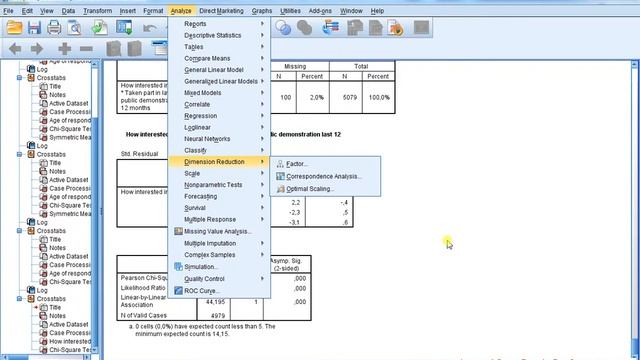The height and width of the screenshot is (360, 640).
Task: Expand the Descriptive Statistics submenu
Action: coord(219,35)
